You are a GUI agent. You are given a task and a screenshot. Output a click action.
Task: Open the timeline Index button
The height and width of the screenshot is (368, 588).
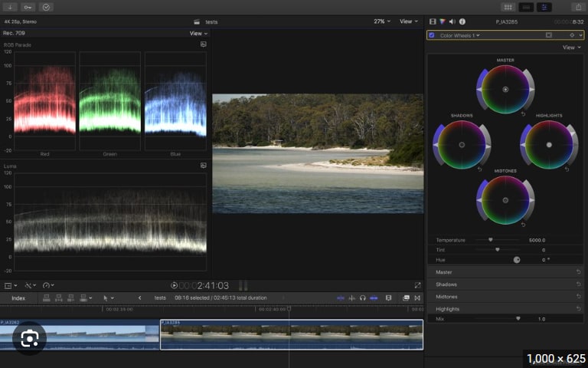[18, 298]
